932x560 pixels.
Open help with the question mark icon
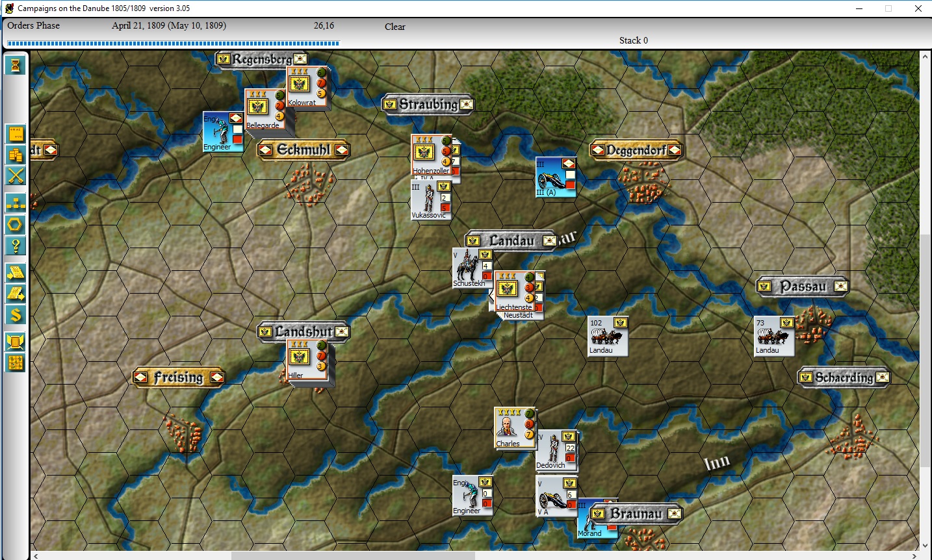coord(16,246)
